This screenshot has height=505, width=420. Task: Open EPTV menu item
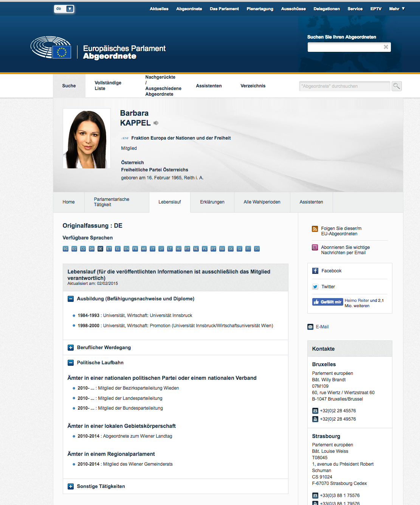(376, 9)
